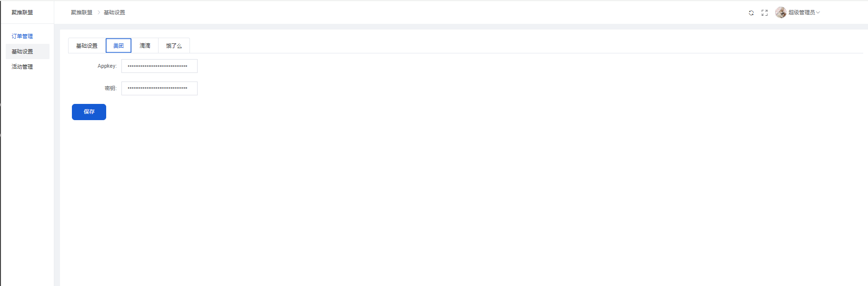Click the 密钥 field label
Image resolution: width=868 pixels, height=286 pixels.
[x=110, y=88]
